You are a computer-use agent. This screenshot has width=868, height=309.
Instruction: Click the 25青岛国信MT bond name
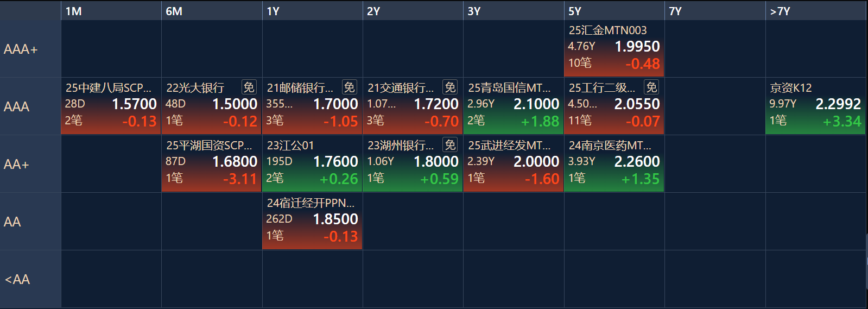509,88
